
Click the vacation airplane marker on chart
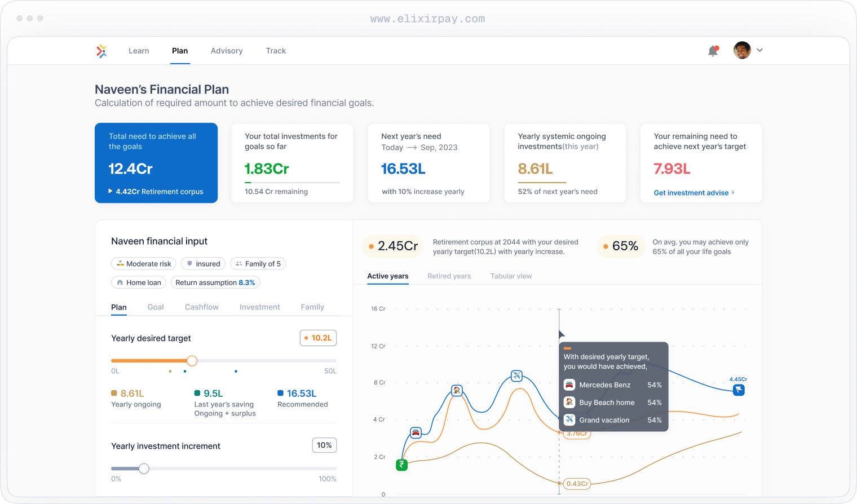click(516, 375)
